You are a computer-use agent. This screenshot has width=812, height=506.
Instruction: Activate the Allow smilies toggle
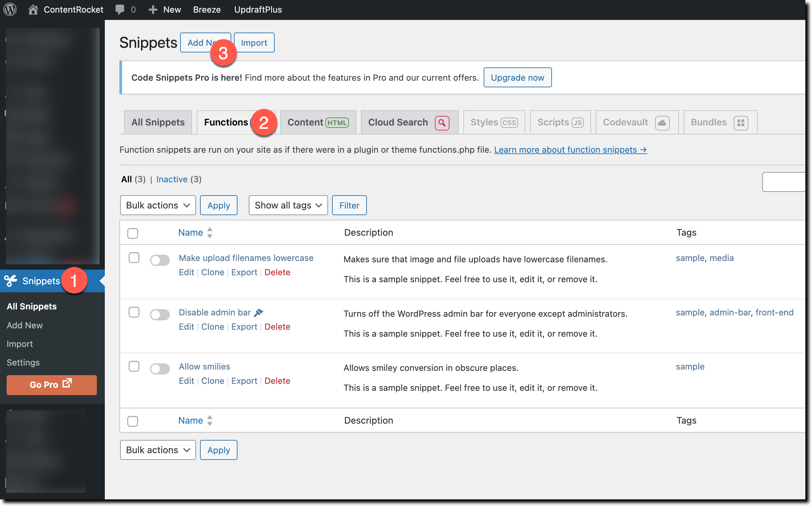160,369
